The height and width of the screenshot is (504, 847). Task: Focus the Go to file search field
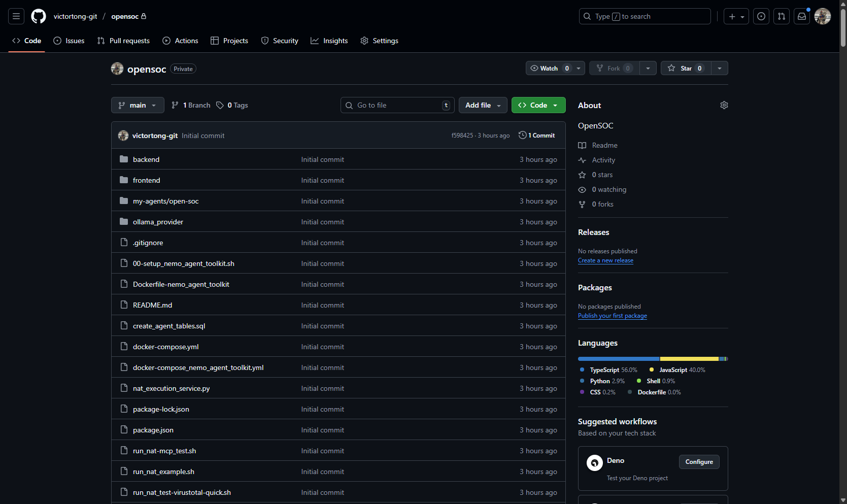click(x=397, y=105)
